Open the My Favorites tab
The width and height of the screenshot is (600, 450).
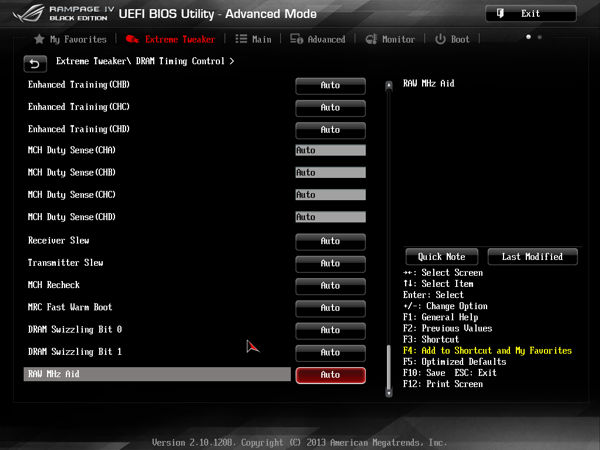tap(70, 39)
